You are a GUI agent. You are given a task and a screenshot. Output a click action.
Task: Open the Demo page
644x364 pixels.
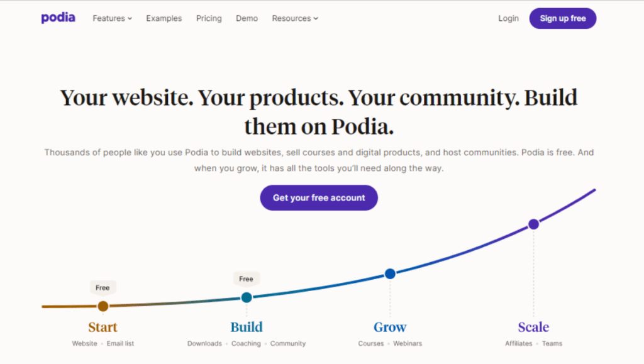tap(247, 18)
